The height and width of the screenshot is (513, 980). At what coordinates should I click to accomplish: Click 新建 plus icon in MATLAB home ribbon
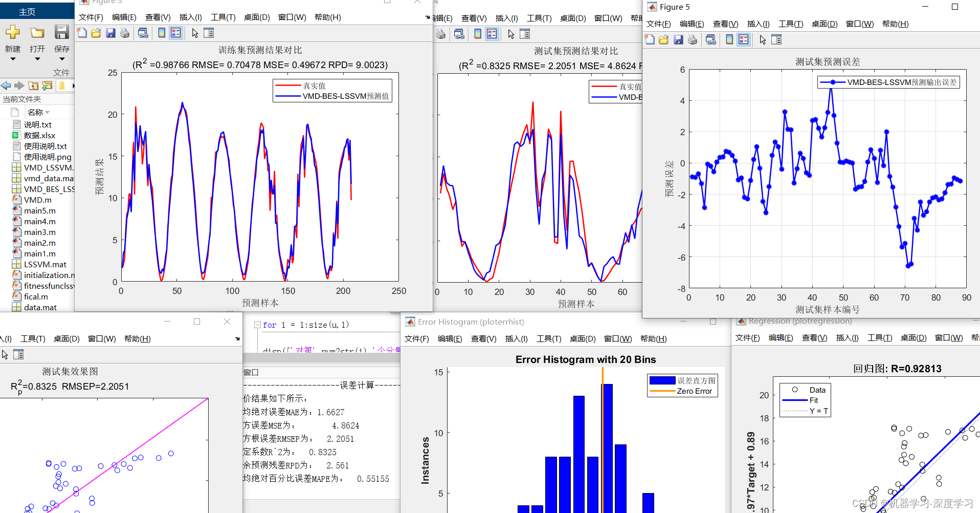click(13, 32)
